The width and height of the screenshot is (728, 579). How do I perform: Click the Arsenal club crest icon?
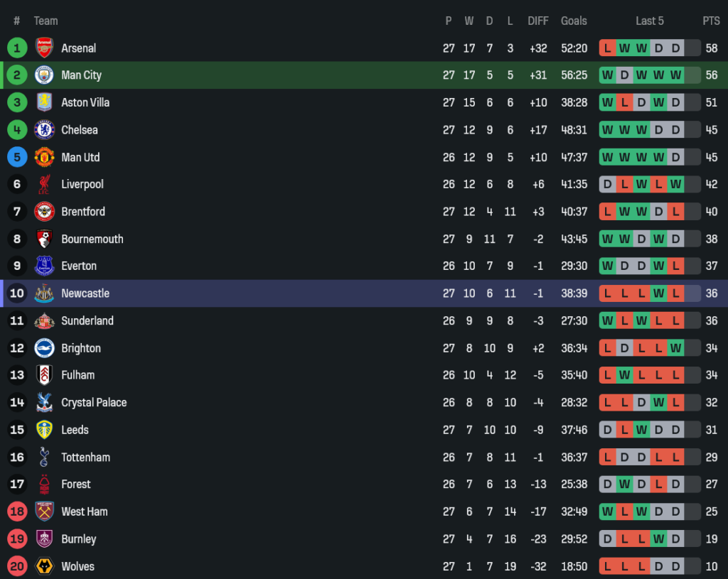pyautogui.click(x=44, y=48)
